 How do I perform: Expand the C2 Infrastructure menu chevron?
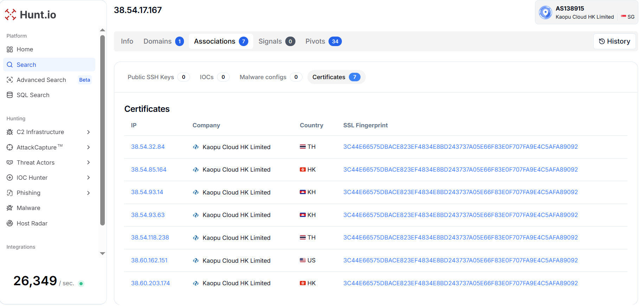tap(88, 132)
